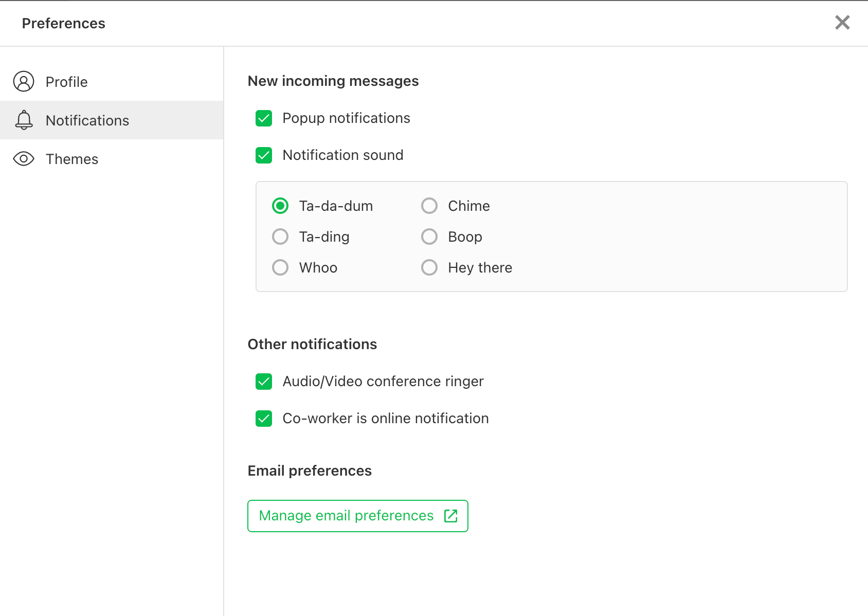The image size is (868, 616).
Task: Click the Boop label text
Action: [x=465, y=237]
